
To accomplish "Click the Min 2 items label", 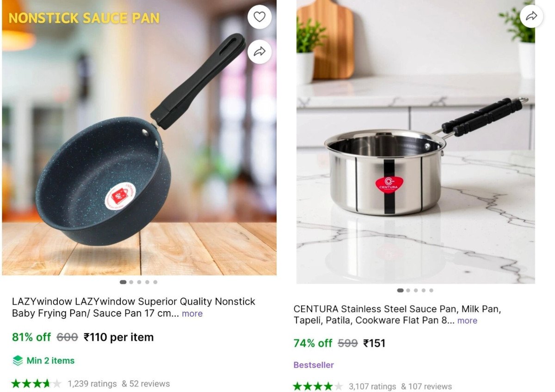I will (50, 361).
